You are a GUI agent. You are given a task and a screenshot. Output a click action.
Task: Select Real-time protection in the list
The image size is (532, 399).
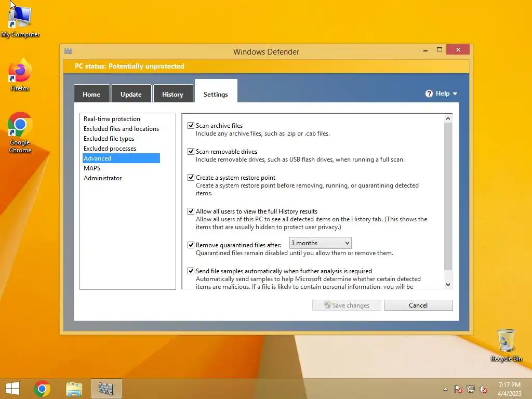coord(112,119)
